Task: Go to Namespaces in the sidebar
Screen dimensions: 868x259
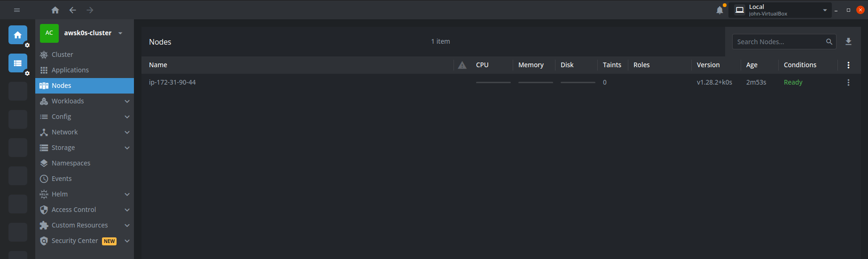Action: 71,163
